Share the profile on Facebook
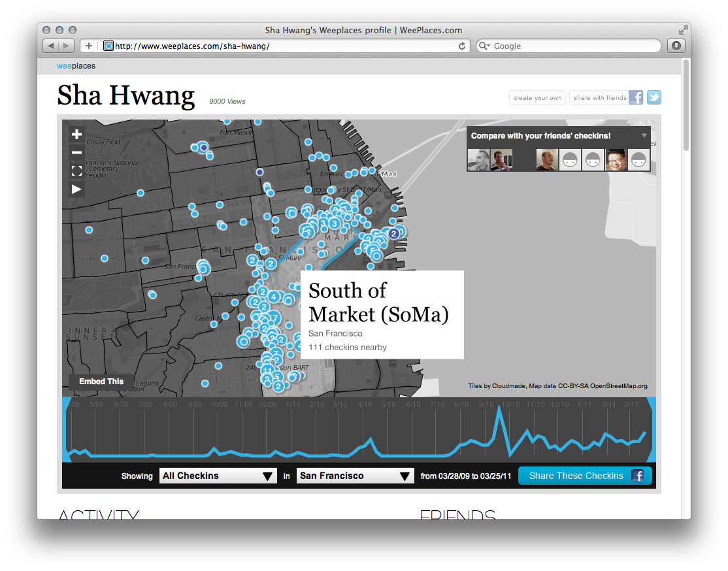 pyautogui.click(x=635, y=97)
